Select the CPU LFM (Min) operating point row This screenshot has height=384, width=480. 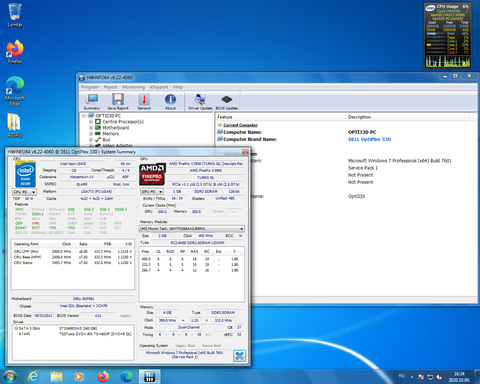pos(73,252)
